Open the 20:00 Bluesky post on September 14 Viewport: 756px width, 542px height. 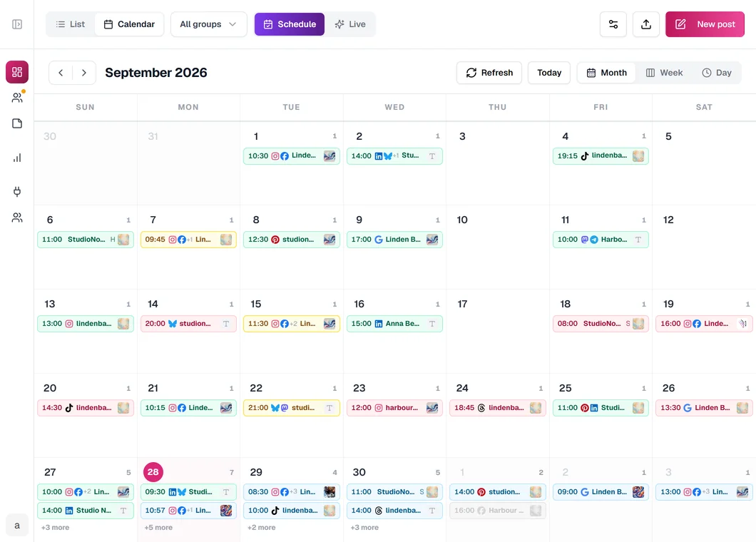(188, 324)
